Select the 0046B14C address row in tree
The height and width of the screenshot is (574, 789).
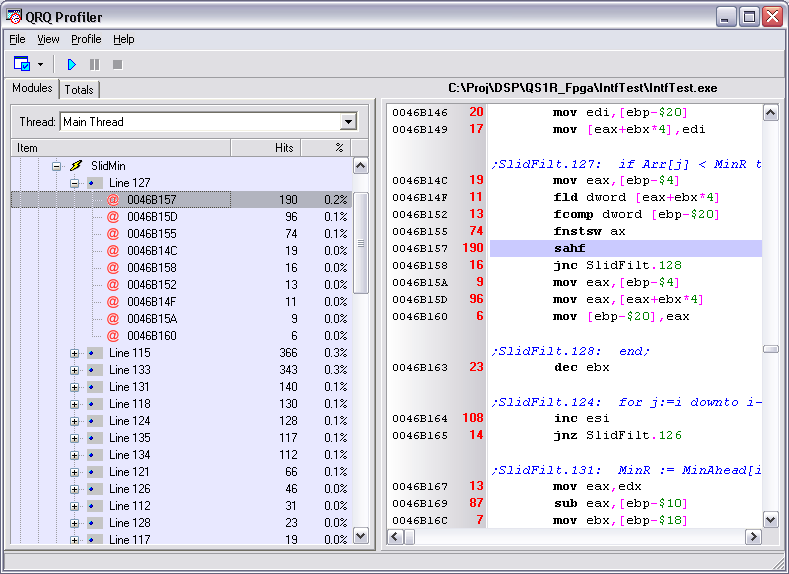152,251
